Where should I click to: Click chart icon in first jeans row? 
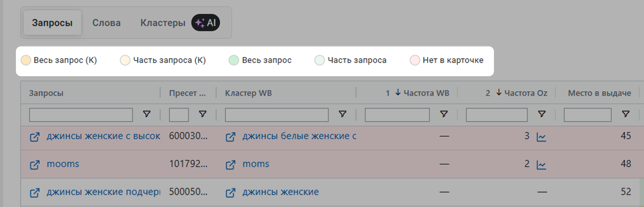click(541, 137)
